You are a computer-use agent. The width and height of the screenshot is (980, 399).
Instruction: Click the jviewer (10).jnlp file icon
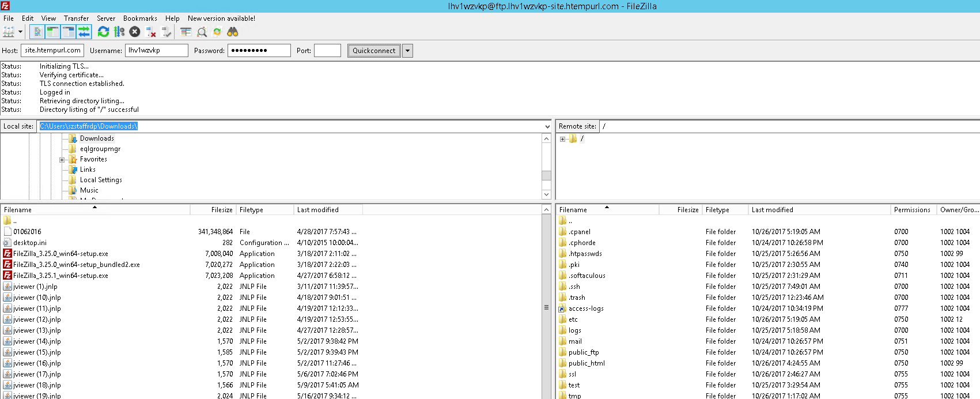click(x=7, y=298)
